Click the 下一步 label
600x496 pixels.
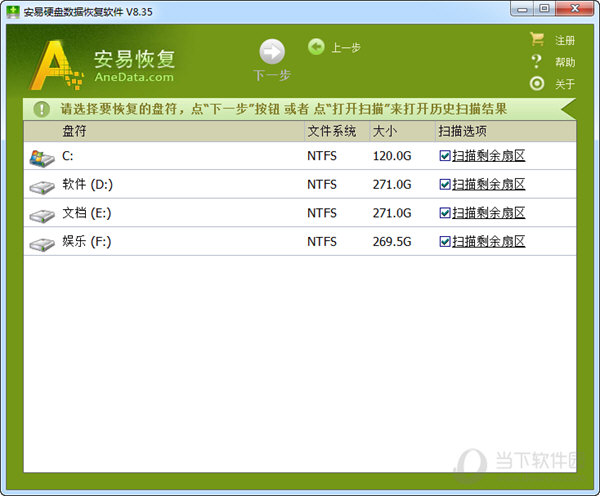coord(272,75)
